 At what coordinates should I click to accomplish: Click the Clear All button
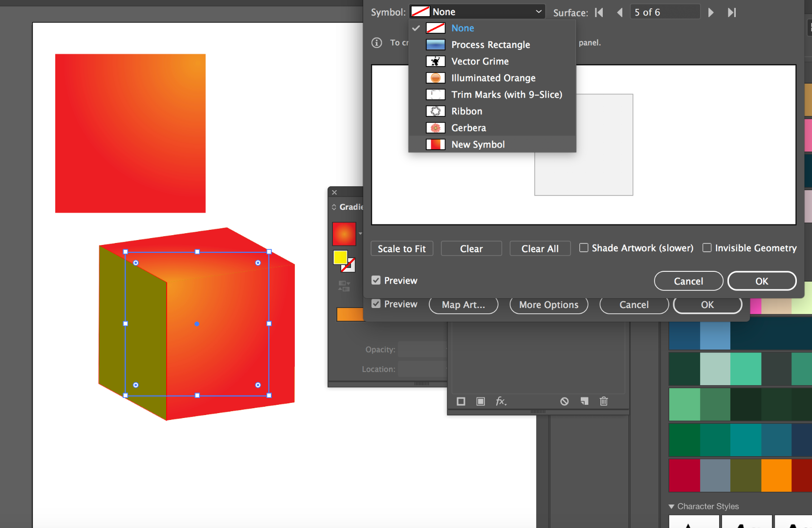point(540,248)
